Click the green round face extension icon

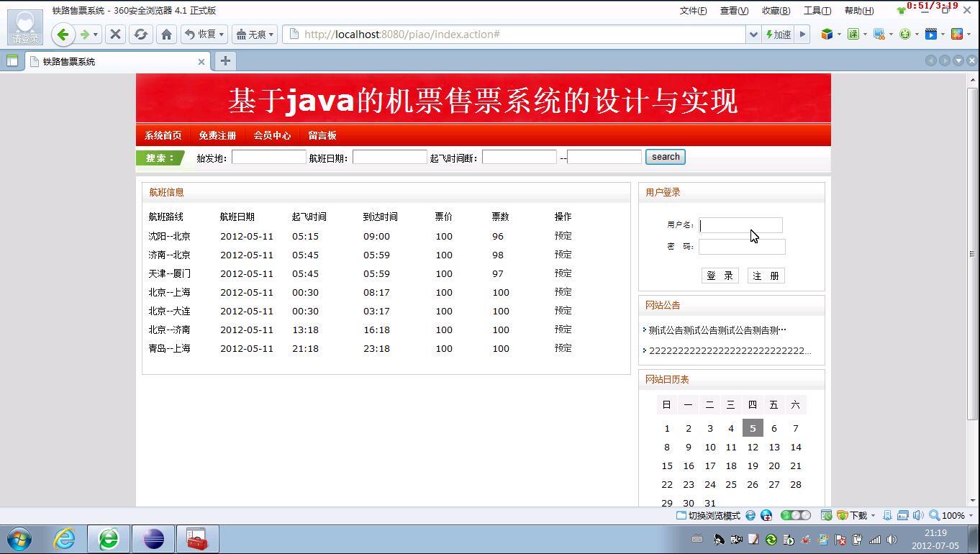pyautogui.click(x=905, y=34)
